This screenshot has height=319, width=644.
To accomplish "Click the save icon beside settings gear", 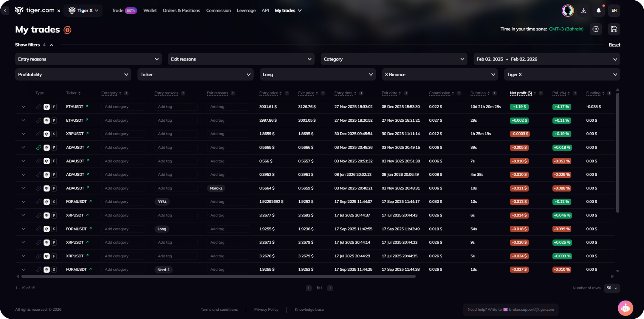I will click(x=614, y=29).
